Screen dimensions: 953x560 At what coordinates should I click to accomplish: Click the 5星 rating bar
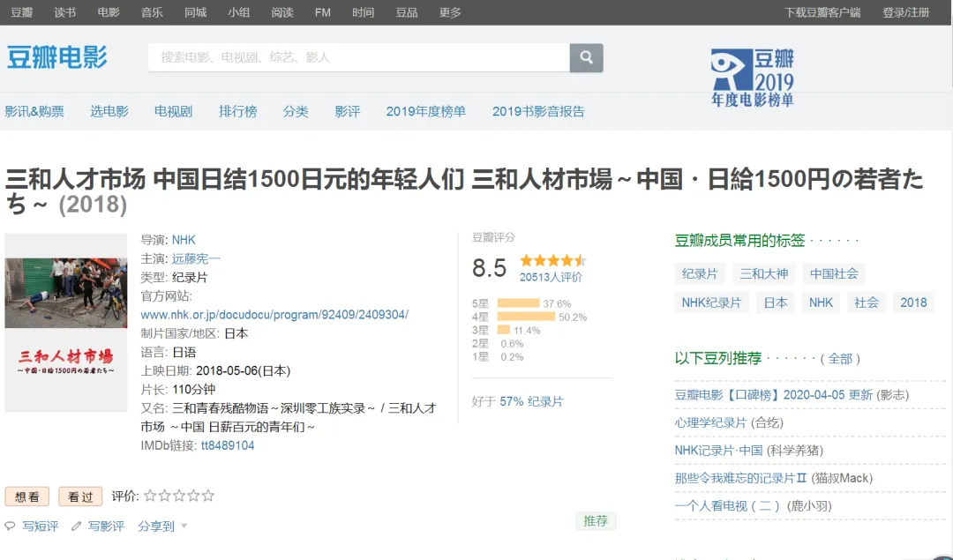point(519,303)
